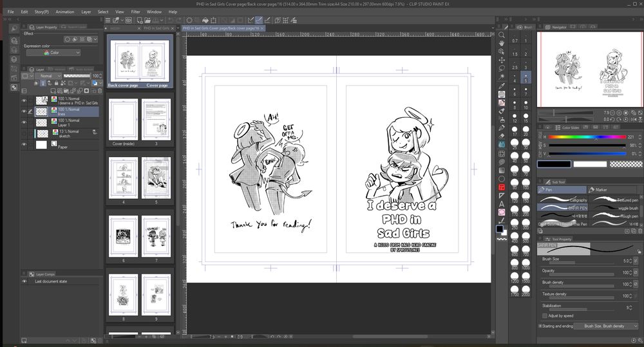Image resolution: width=644 pixels, height=347 pixels.
Task: Open the layer effect options dropdown arrow
Action: (95, 39)
